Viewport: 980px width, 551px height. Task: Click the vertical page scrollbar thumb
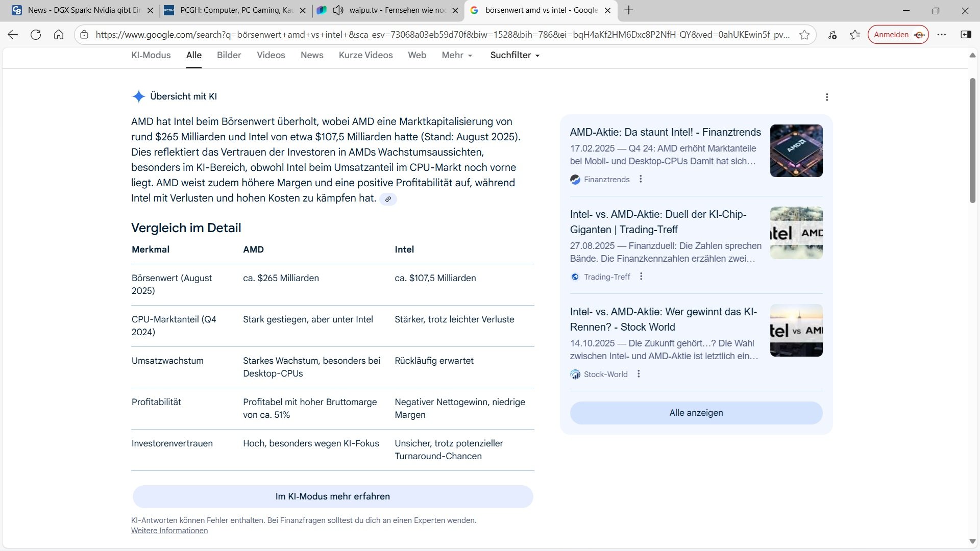(x=972, y=140)
